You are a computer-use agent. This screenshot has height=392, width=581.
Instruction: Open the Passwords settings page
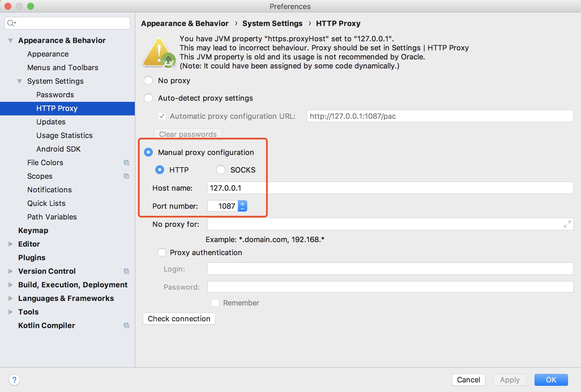point(55,95)
